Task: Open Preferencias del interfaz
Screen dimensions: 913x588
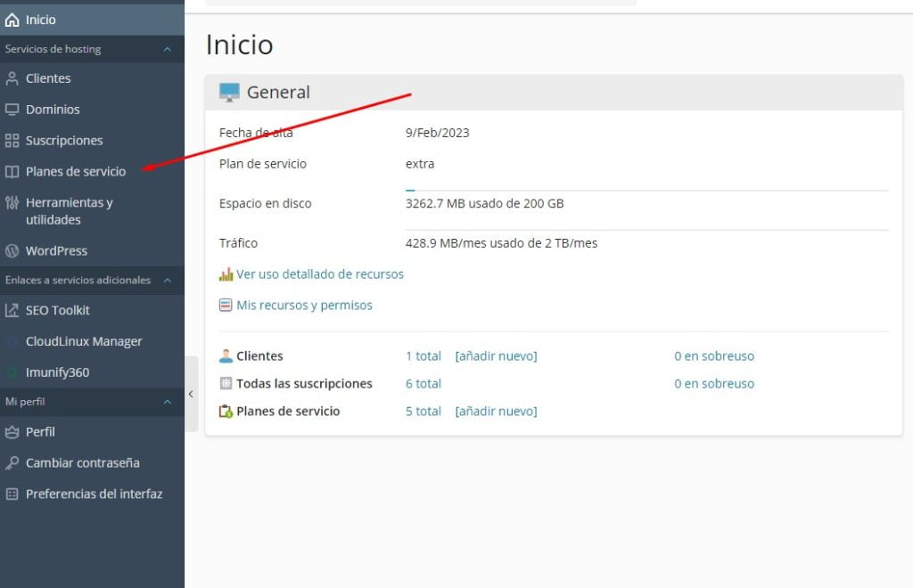Action: (92, 494)
